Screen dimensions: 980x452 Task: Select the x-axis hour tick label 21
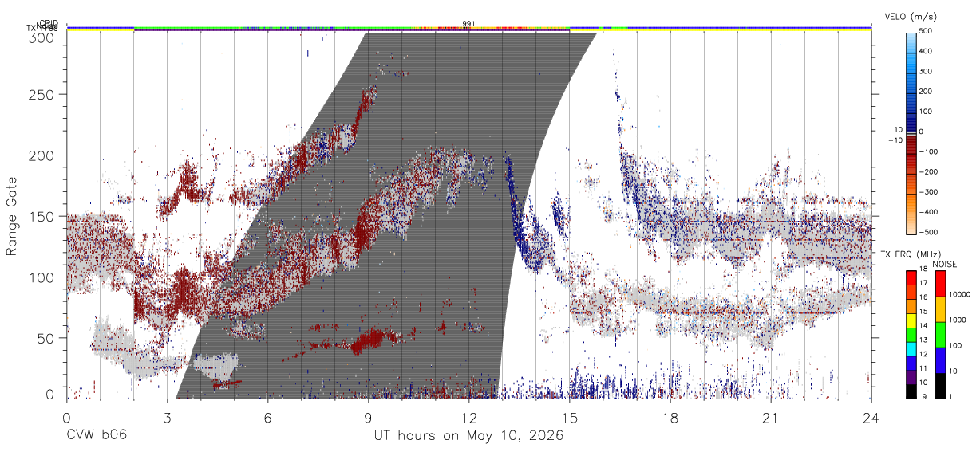[x=770, y=417]
